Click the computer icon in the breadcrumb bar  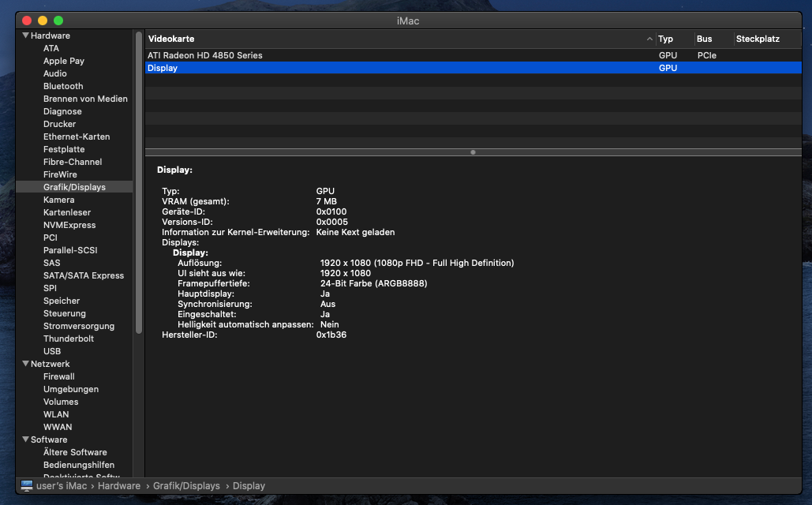coord(26,485)
